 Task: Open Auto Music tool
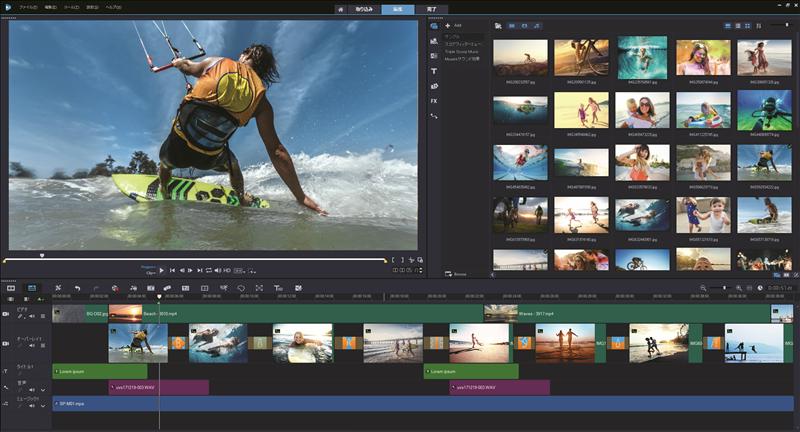(151, 288)
